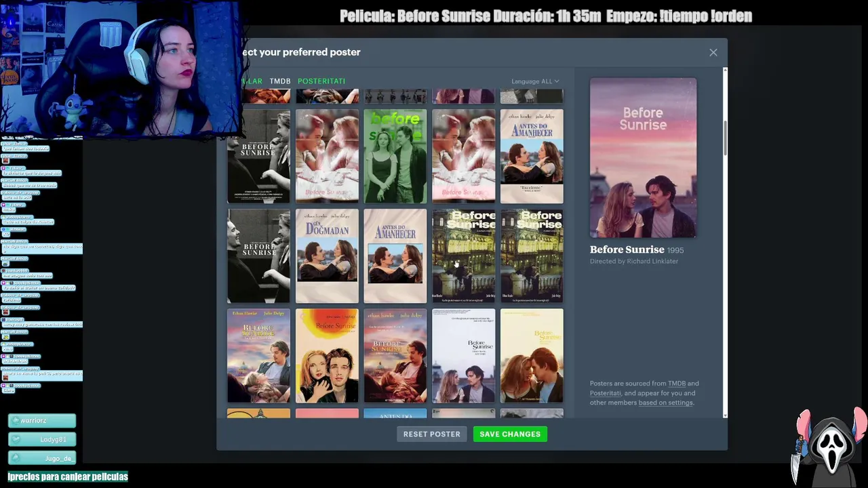Click the Lodyg81 name badge in overlay

click(x=41, y=440)
